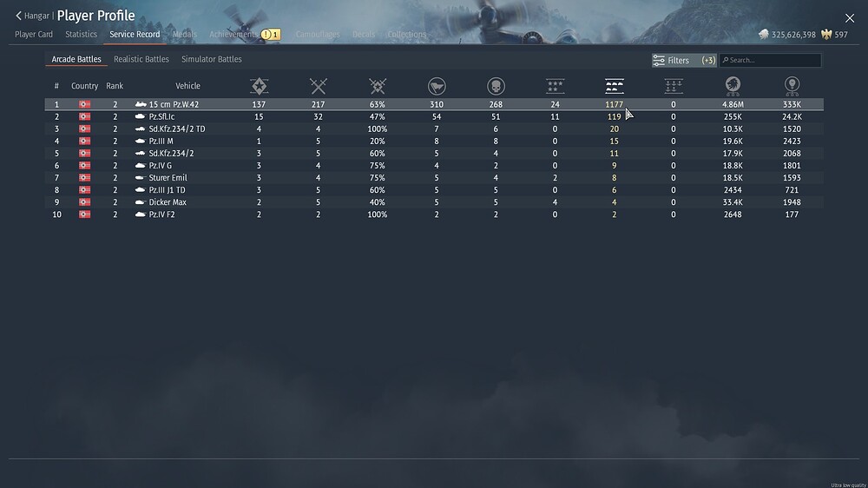Open the Statistics tab
The width and height of the screenshot is (868, 488).
point(81,35)
